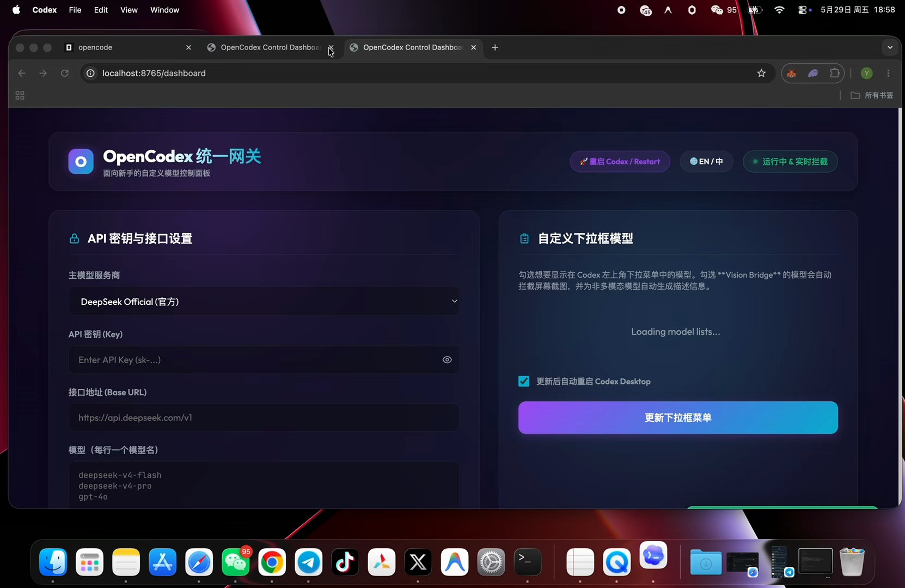Open System Settings from the dock
This screenshot has width=905, height=588.
[x=491, y=562]
